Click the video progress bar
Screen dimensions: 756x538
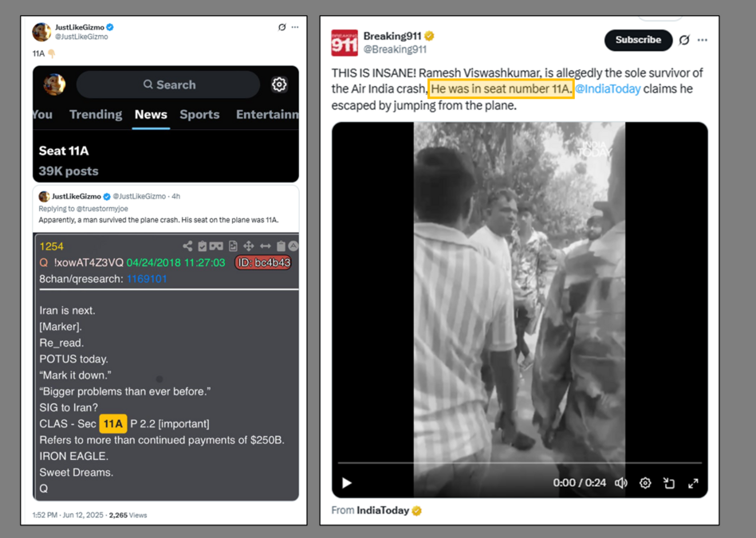pyautogui.click(x=520, y=463)
